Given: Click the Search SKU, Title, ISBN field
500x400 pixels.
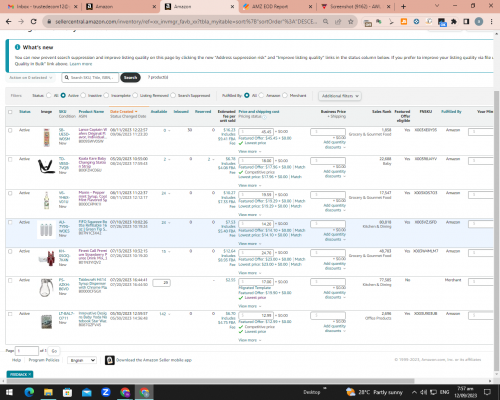Looking at the screenshot, I should point(90,77).
